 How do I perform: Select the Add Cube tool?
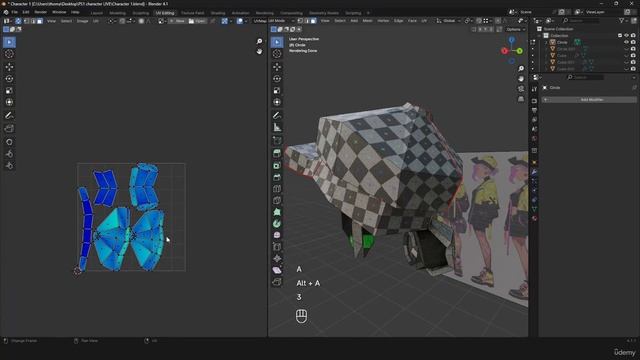pos(277,140)
